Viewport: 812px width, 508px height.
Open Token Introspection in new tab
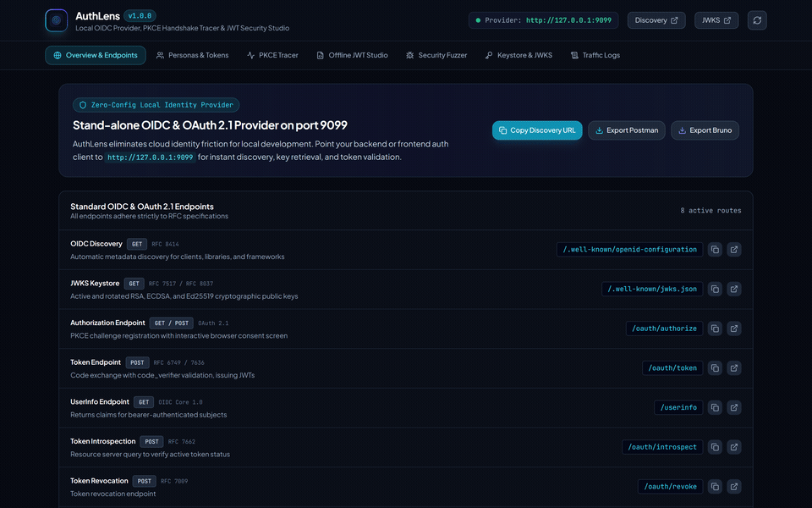(x=734, y=447)
